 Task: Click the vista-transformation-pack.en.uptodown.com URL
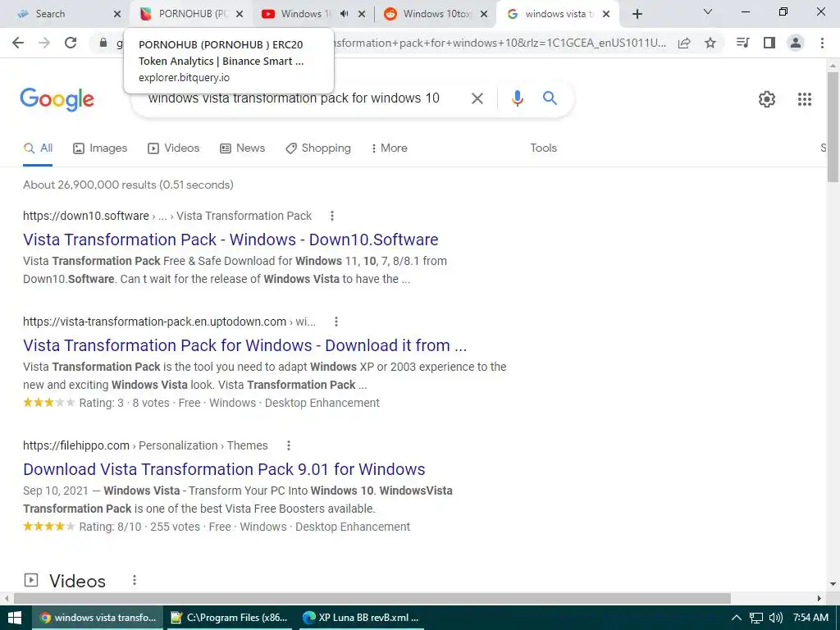pyautogui.click(x=154, y=322)
